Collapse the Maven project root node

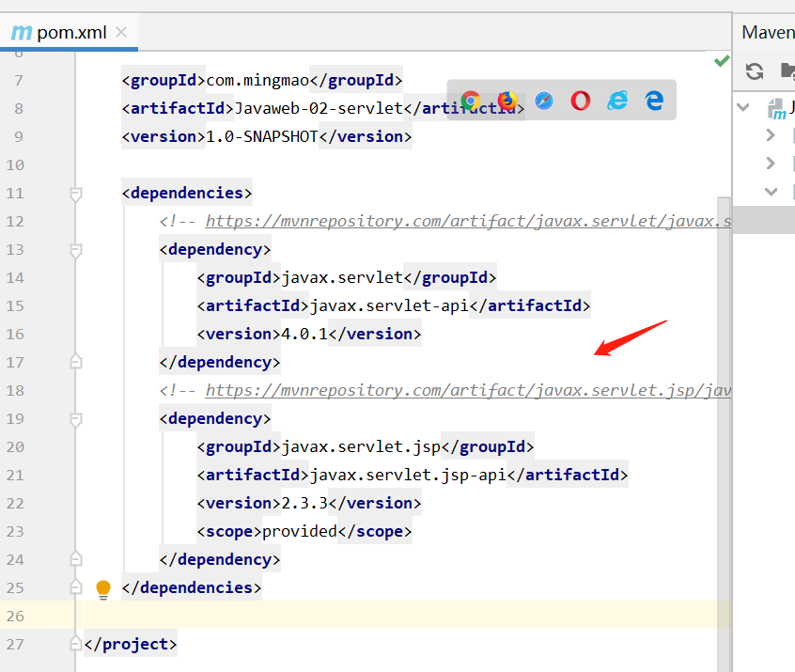click(x=743, y=107)
